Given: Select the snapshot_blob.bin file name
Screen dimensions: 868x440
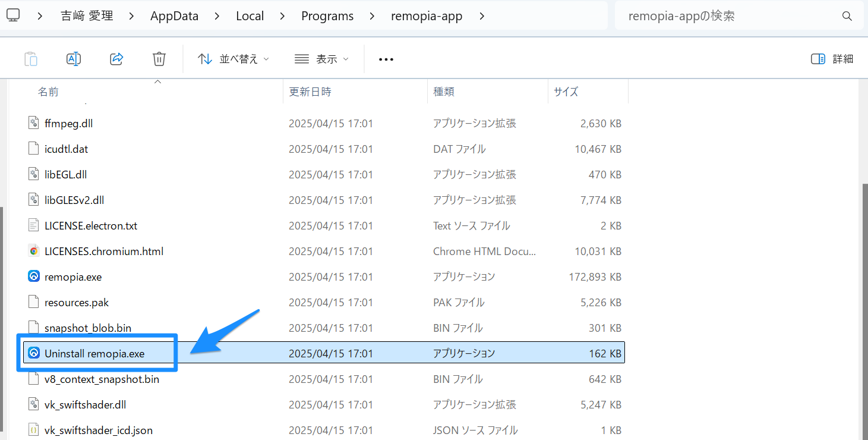Looking at the screenshot, I should pyautogui.click(x=88, y=328).
